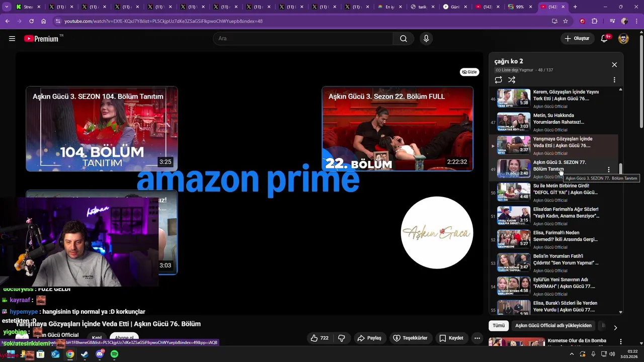Switch to the 99% tab
Image resolution: width=644 pixels, height=362 pixels.
[520, 7]
